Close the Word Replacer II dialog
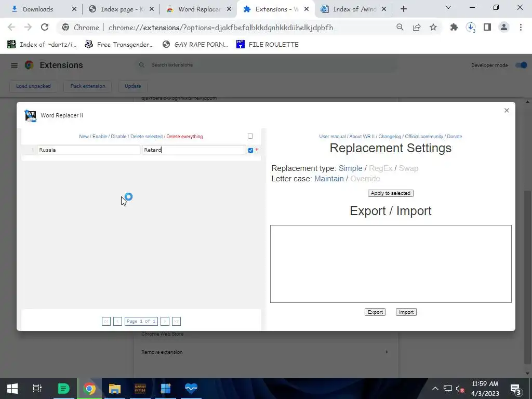Image resolution: width=532 pixels, height=399 pixels. click(x=507, y=110)
